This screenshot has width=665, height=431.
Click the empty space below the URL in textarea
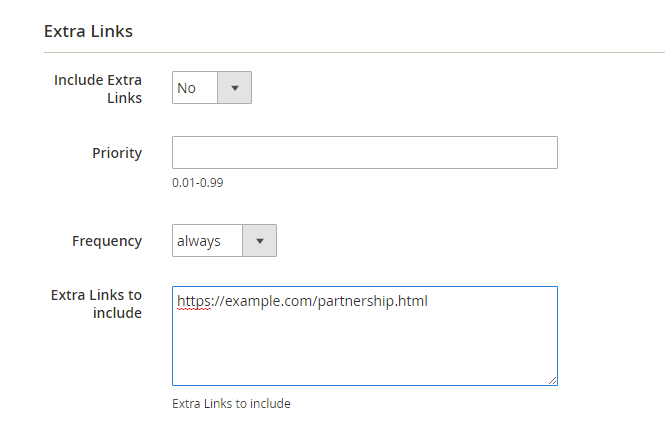point(364,350)
